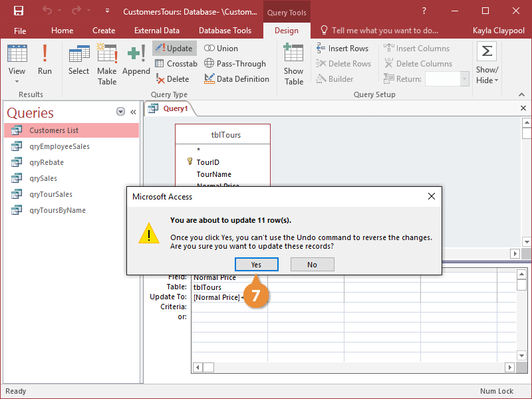The height and width of the screenshot is (399, 532).
Task: Close the Microsoft Access dialog
Action: pos(431,196)
